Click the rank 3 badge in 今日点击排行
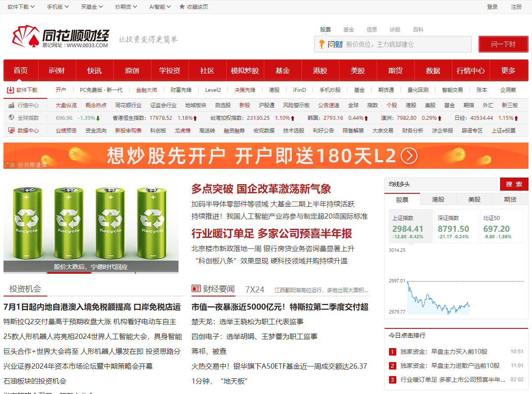 click(392, 380)
